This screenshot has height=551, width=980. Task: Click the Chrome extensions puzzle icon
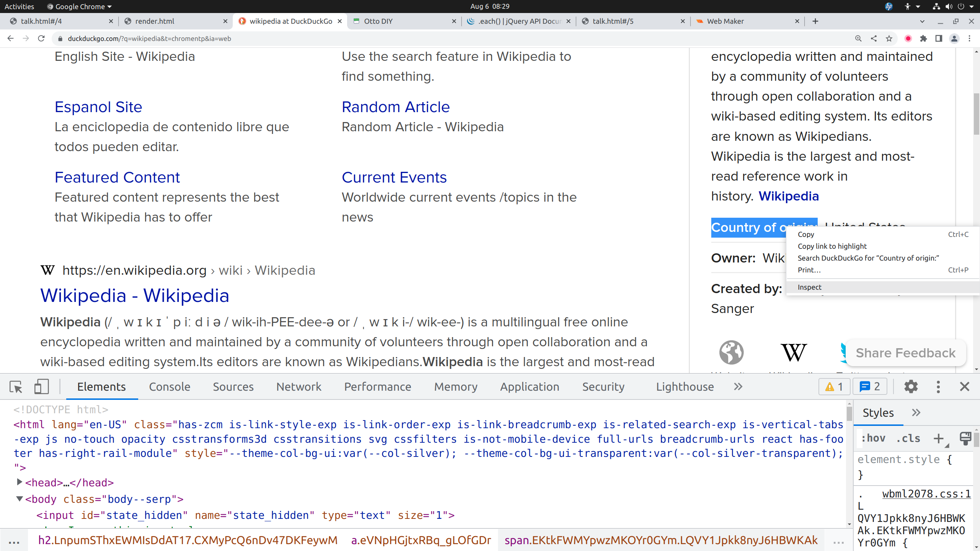(x=923, y=39)
